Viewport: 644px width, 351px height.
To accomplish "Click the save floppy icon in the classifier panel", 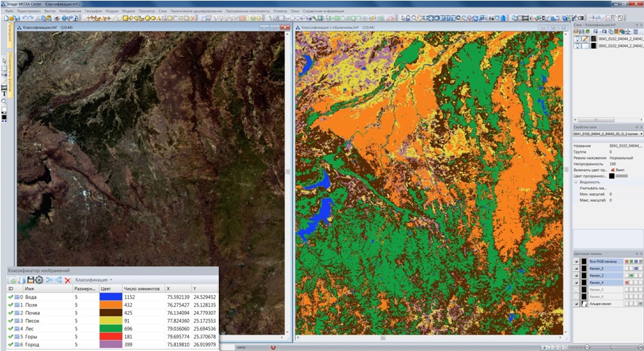I will 31,280.
